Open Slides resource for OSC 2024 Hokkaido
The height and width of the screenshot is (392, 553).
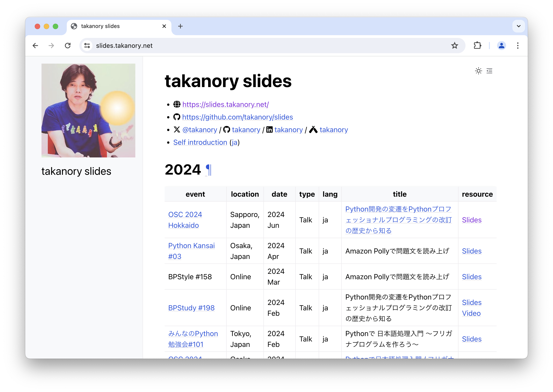(471, 220)
